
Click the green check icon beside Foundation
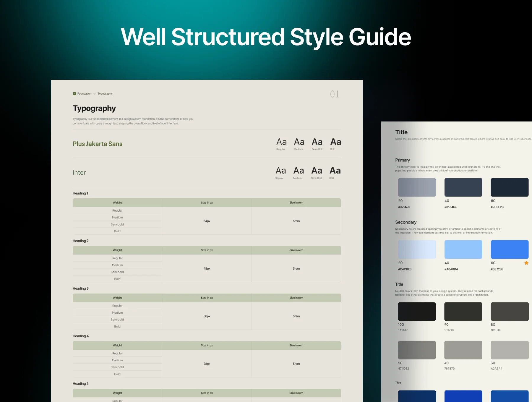pyautogui.click(x=74, y=94)
